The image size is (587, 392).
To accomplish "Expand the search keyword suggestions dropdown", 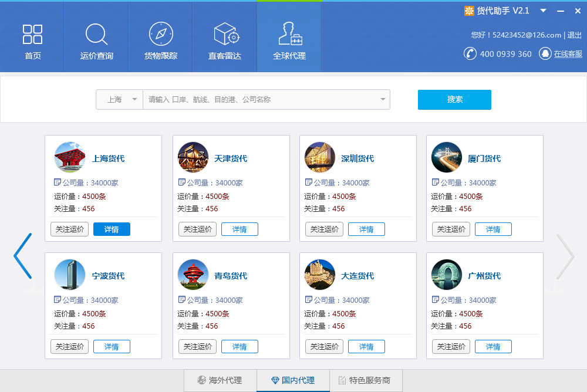I will (x=382, y=100).
